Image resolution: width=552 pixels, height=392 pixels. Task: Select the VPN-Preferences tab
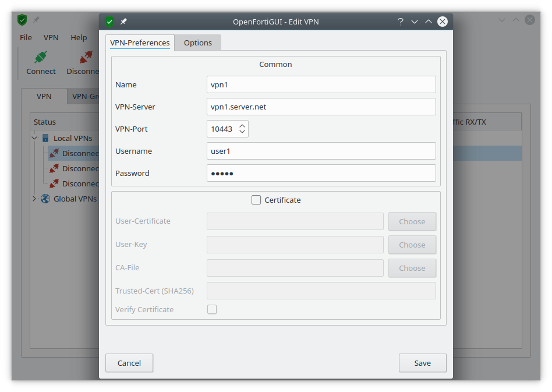(x=140, y=43)
